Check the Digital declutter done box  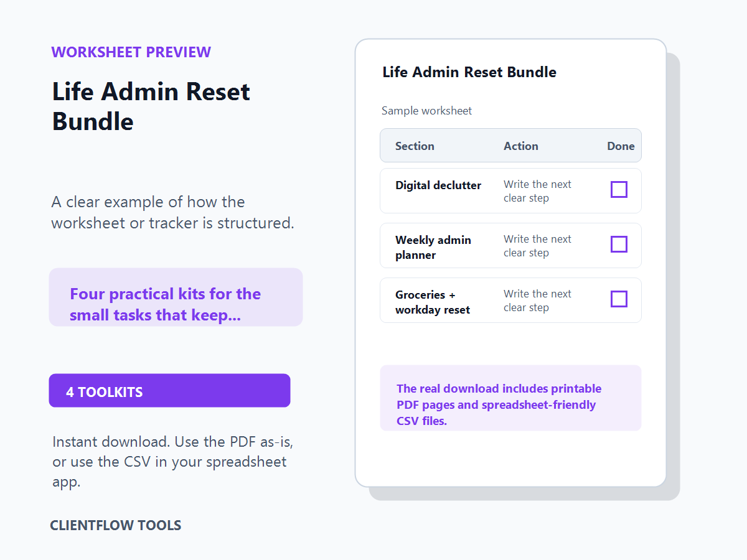[x=619, y=190]
